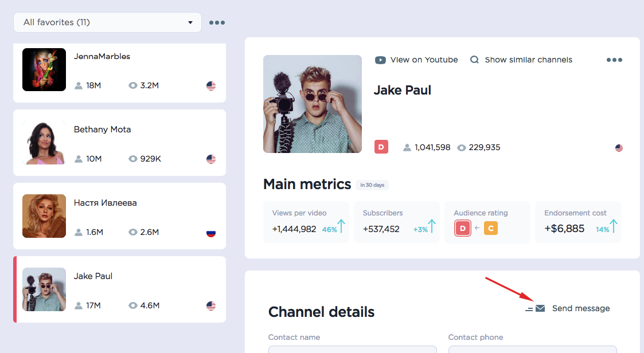This screenshot has height=353, width=644.
Task: Open favorites list three-dot options menu
Action: (217, 22)
